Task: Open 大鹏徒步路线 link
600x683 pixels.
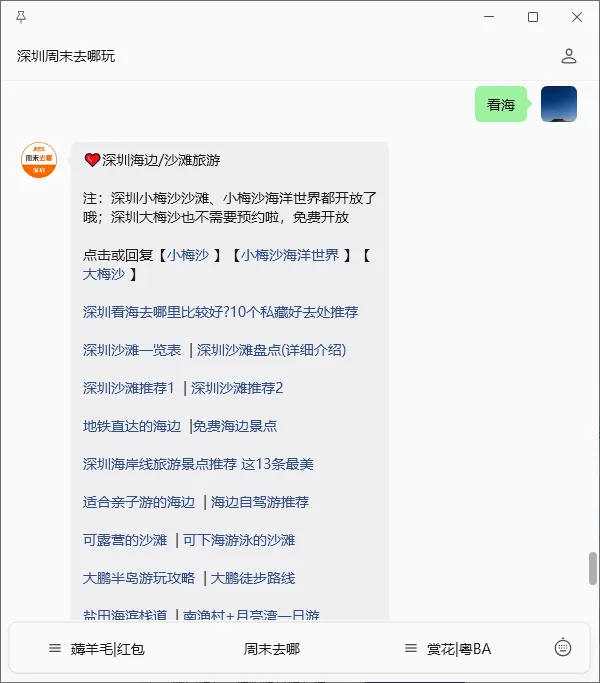Action: coord(253,578)
